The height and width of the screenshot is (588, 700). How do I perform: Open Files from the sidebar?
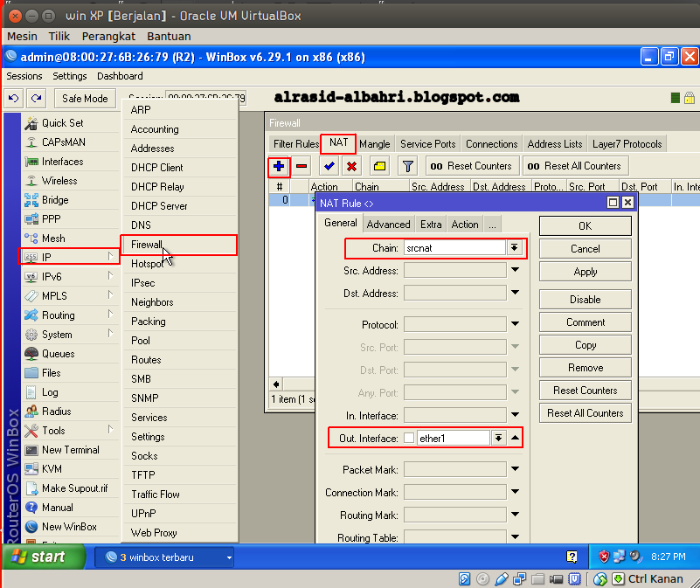pyautogui.click(x=51, y=373)
